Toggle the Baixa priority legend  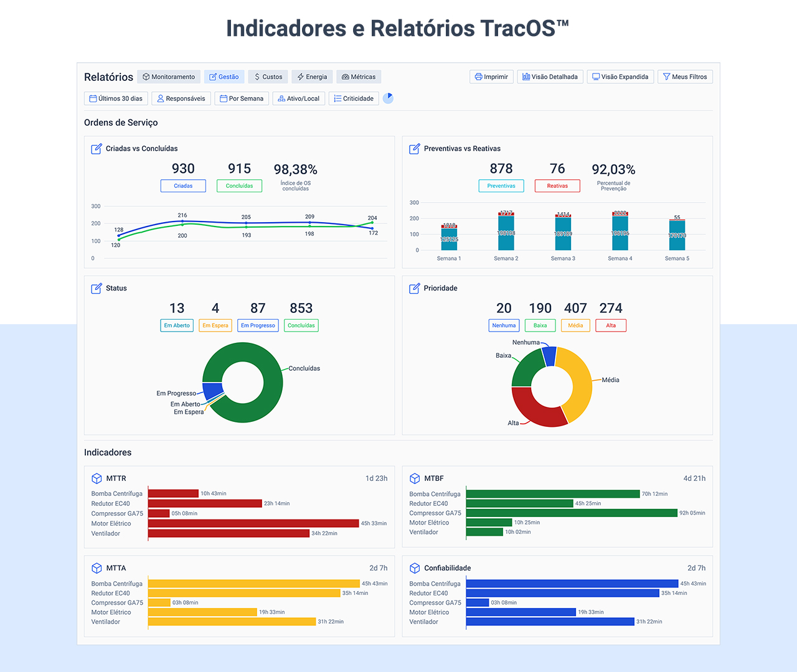click(540, 325)
